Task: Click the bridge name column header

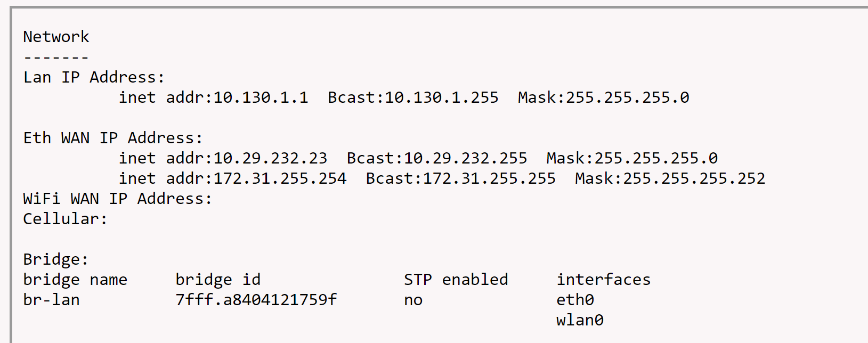Action: [75, 280]
